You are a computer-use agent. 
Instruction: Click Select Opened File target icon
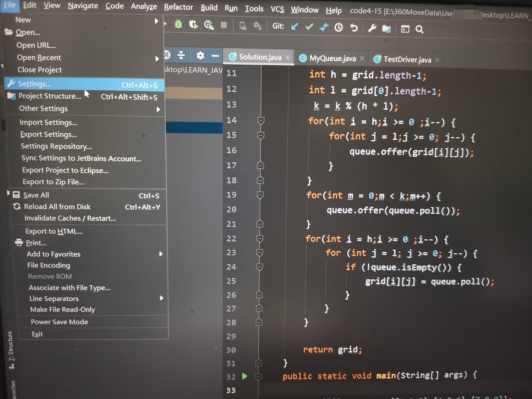click(167, 55)
